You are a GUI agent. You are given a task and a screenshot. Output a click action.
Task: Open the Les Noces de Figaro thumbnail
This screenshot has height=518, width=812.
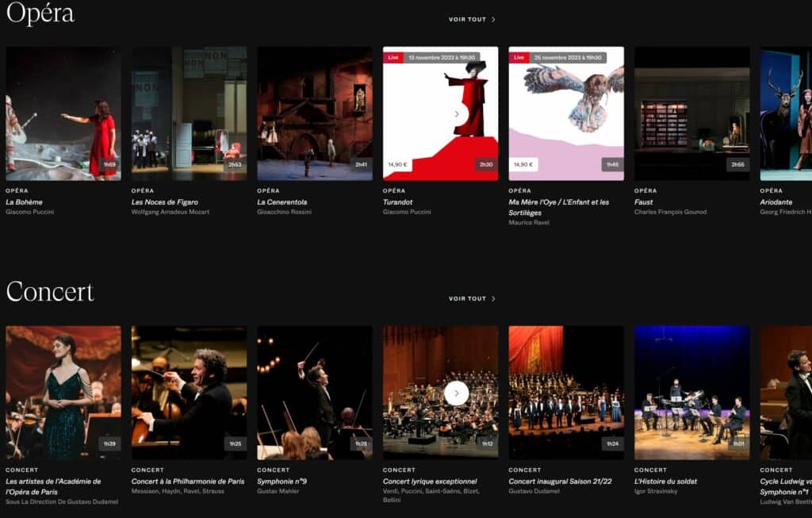coord(189,113)
